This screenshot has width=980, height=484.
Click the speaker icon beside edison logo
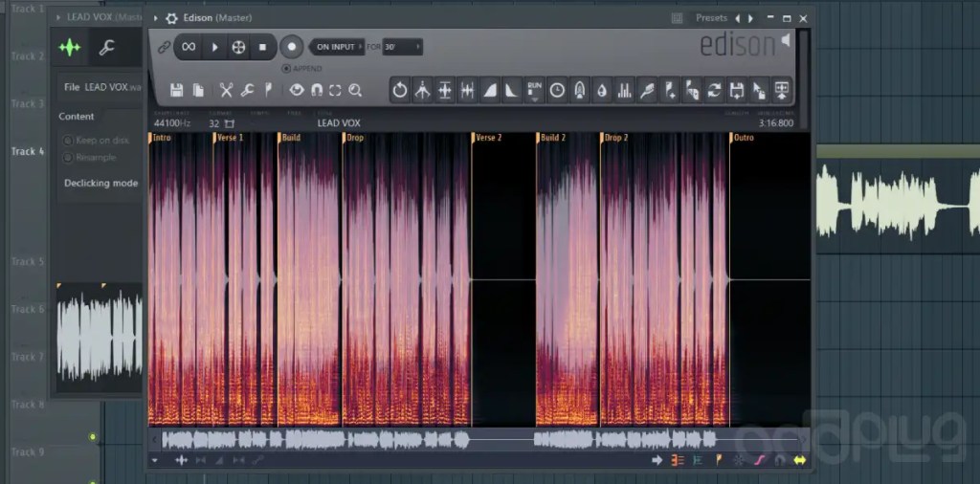coord(786,41)
